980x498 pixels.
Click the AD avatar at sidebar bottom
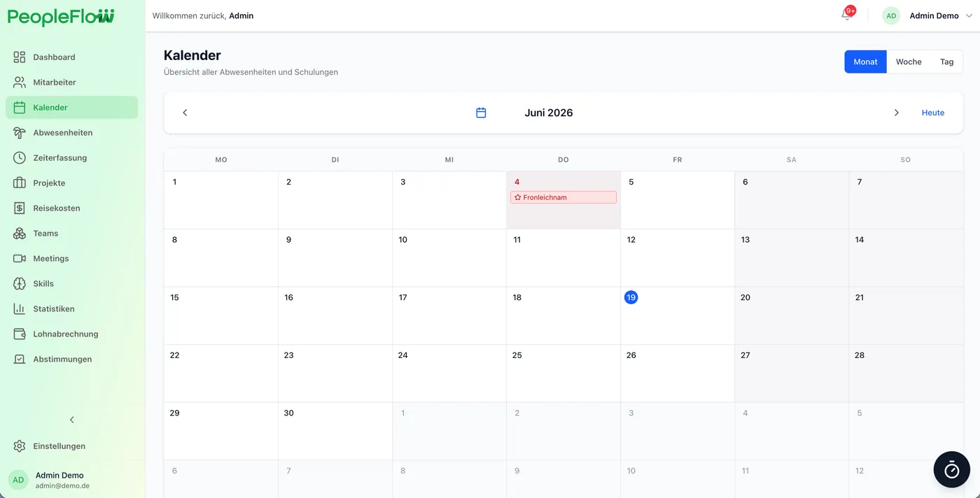click(x=18, y=480)
